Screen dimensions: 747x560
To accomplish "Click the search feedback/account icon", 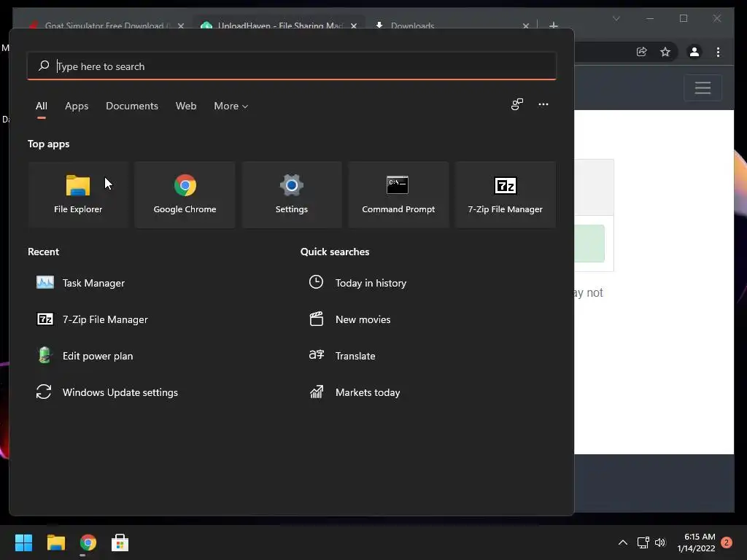I will point(517,104).
